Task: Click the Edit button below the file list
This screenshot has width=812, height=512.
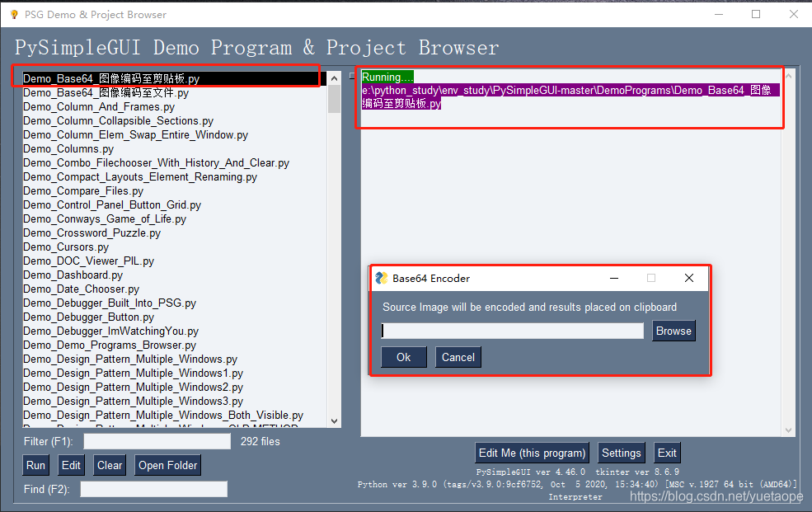Action: [71, 465]
